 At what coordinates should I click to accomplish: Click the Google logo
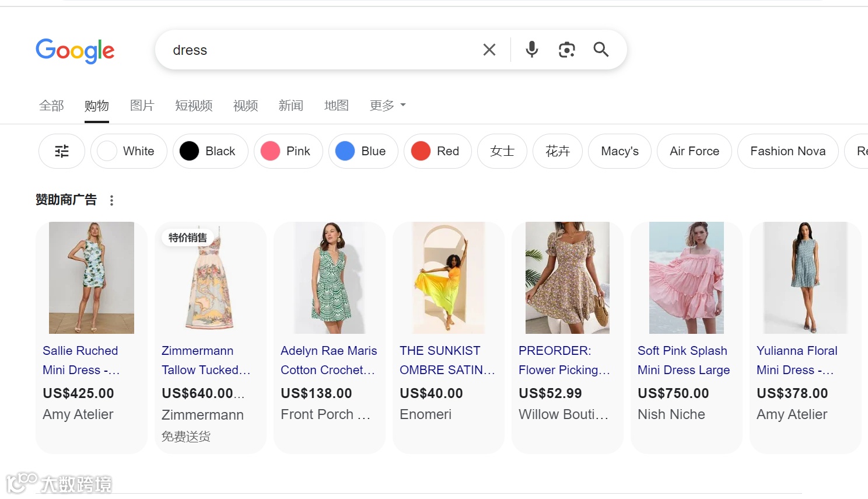tap(75, 51)
